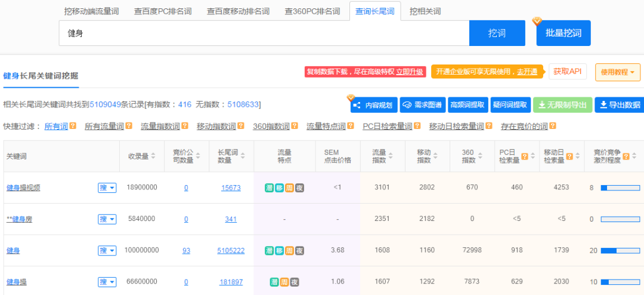
Task: Click competition bar for 健身操视频 row
Action: pyautogui.click(x=620, y=188)
